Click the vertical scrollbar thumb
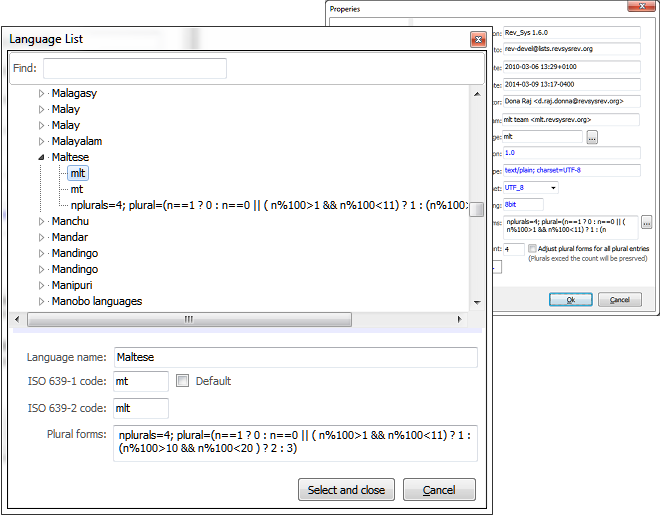The height and width of the screenshot is (516, 663). 477,209
